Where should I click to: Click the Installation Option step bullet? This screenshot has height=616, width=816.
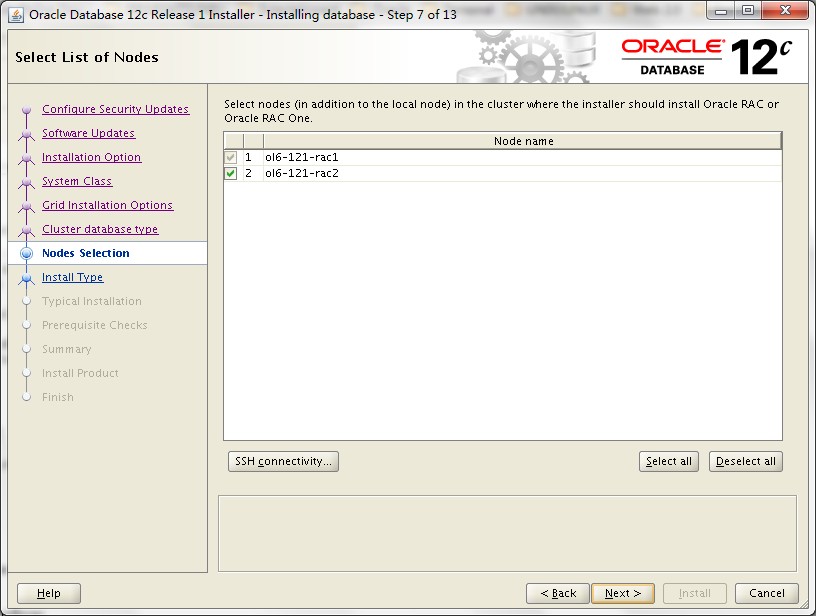[27, 158]
